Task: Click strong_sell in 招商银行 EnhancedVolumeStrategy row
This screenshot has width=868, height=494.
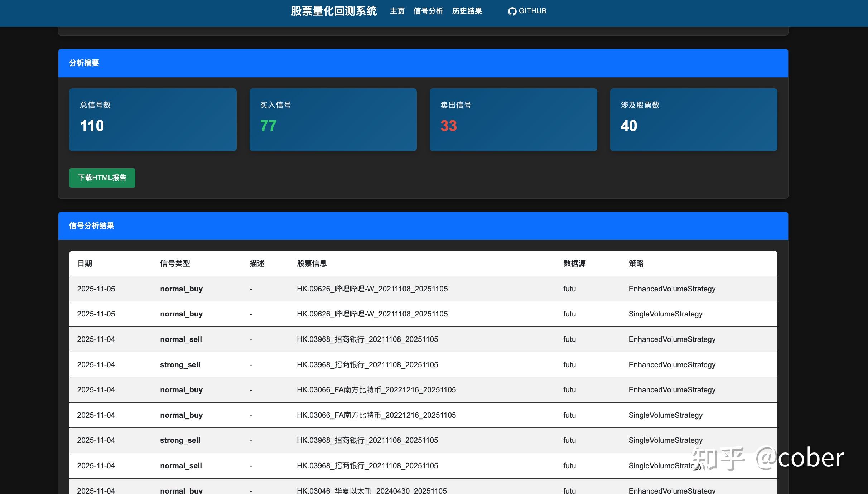Action: coord(180,365)
